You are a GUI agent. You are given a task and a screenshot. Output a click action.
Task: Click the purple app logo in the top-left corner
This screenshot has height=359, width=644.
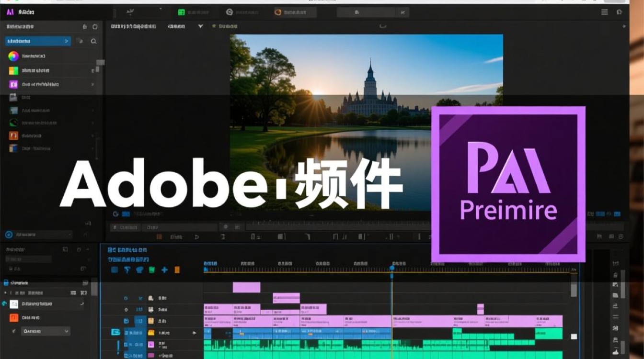tap(10, 12)
